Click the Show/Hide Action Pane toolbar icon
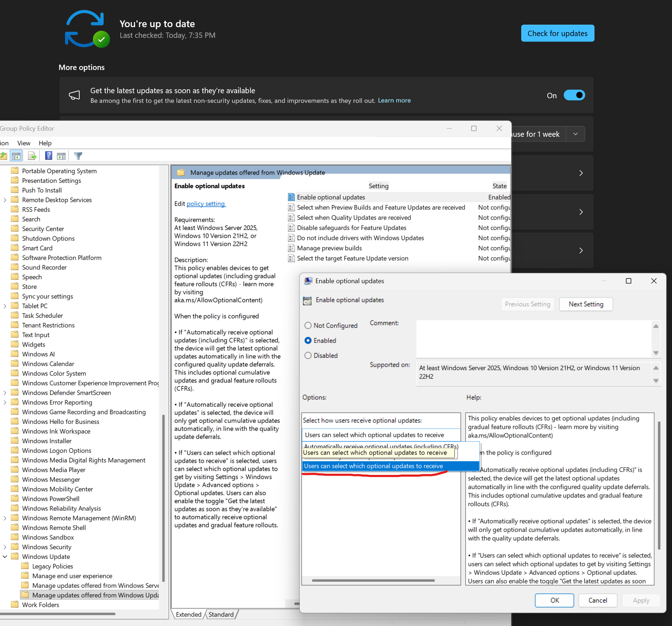Viewport: 672px width, 626px height. click(x=61, y=156)
